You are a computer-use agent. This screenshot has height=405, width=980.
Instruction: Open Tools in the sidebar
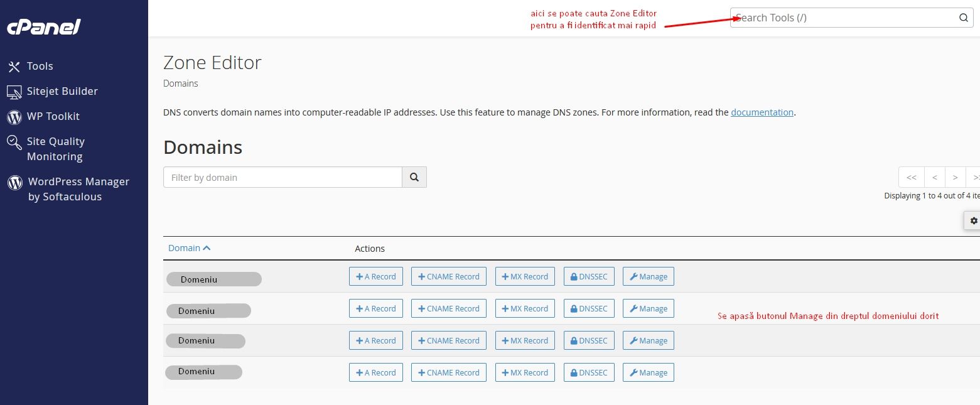tap(30, 66)
